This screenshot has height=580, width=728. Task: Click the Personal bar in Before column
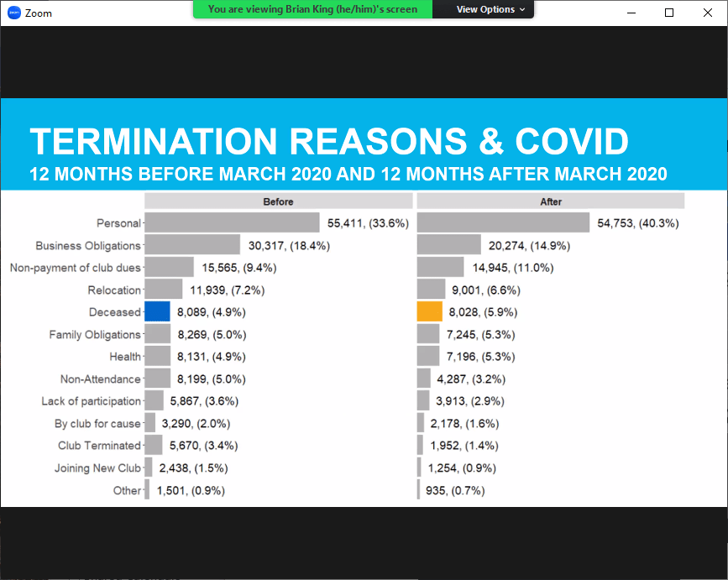coord(232,222)
